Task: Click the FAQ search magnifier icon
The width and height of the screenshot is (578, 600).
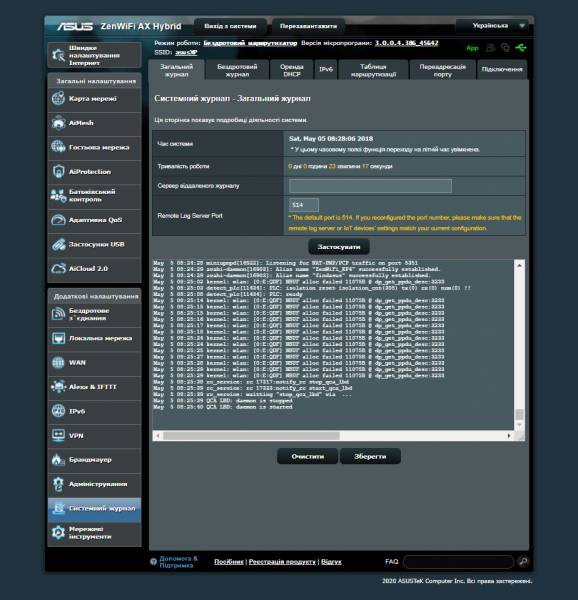Action: coord(523,561)
